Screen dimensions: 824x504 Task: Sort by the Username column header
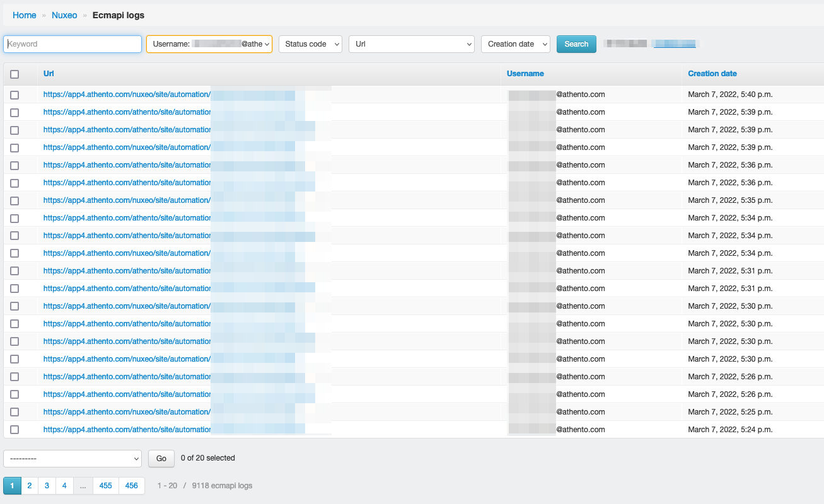pyautogui.click(x=525, y=74)
